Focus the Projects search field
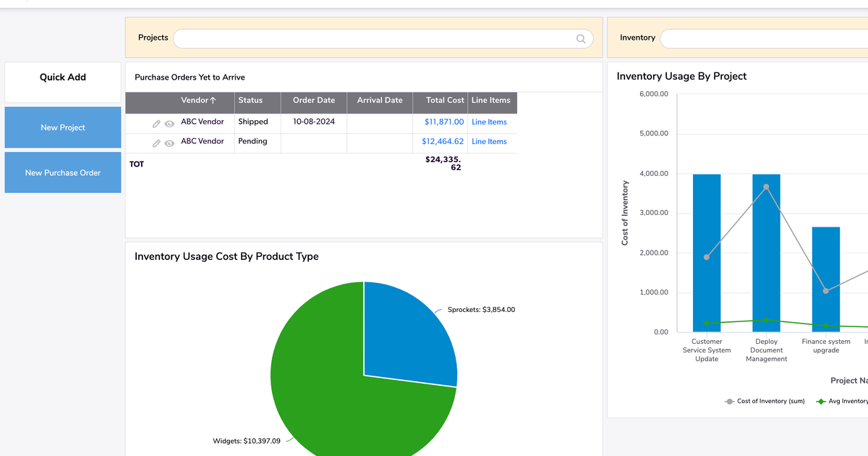 point(383,39)
